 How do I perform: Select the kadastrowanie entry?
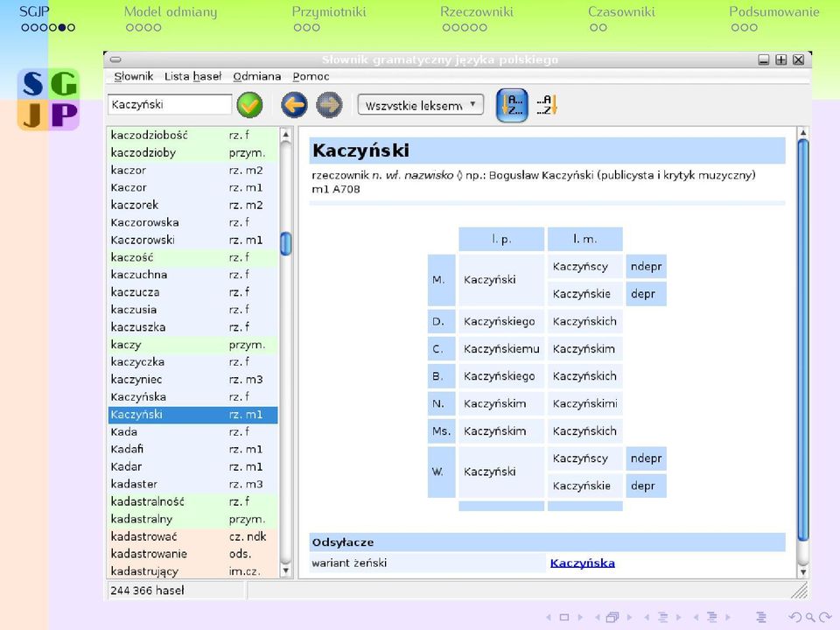[192, 554]
